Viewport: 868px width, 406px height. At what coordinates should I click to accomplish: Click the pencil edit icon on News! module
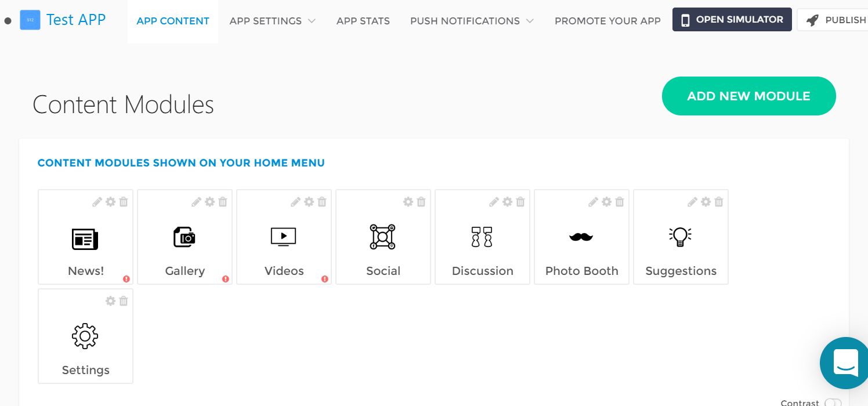click(97, 202)
